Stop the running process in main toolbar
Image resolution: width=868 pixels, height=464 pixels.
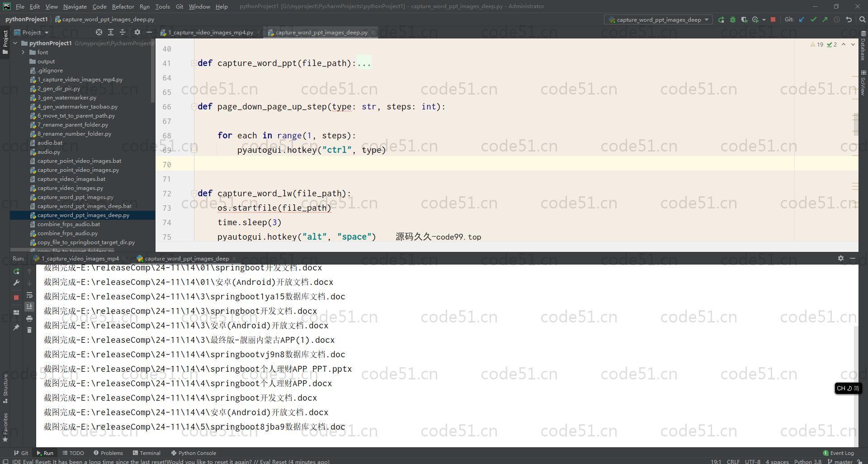pos(773,19)
